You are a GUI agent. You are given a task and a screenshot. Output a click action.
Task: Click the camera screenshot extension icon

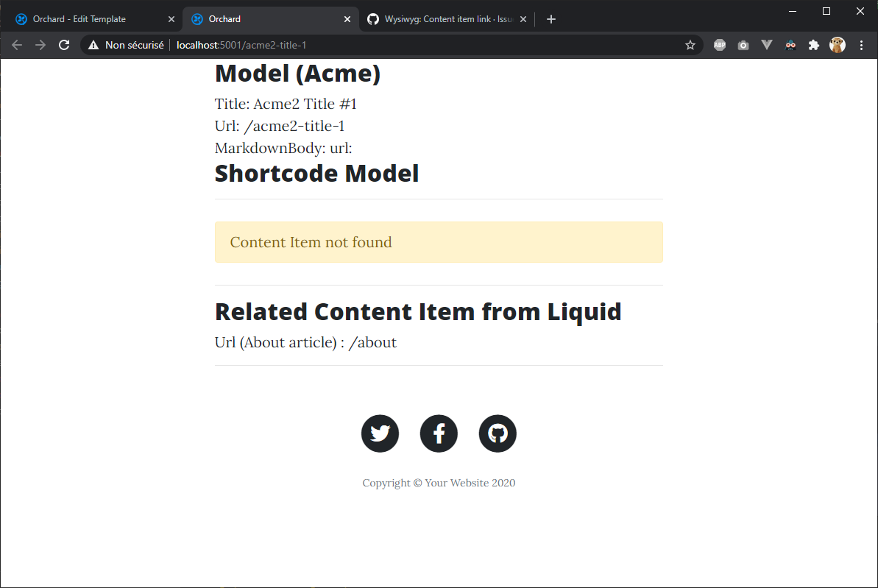743,44
